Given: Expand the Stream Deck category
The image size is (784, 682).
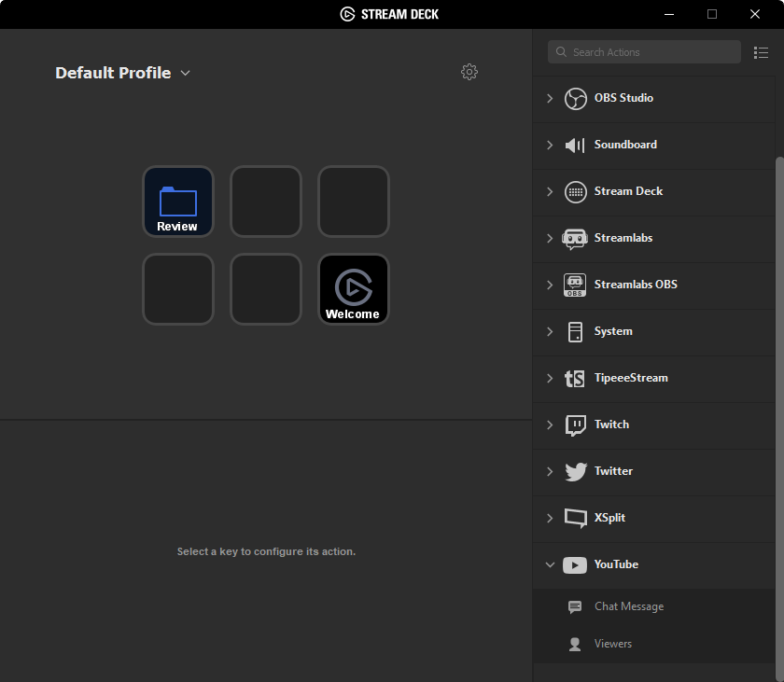Looking at the screenshot, I should coord(550,192).
